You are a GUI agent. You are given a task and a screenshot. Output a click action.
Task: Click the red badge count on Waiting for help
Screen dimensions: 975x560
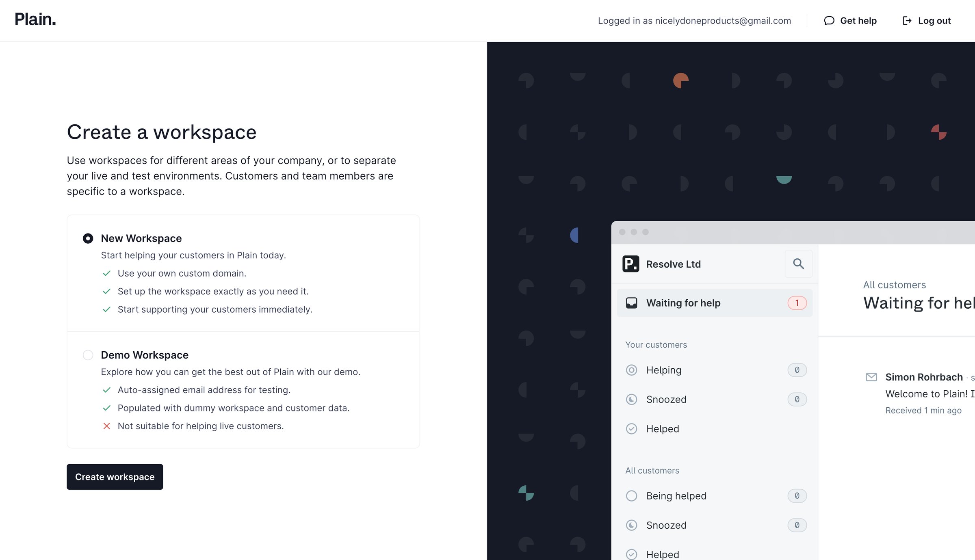coord(797,303)
